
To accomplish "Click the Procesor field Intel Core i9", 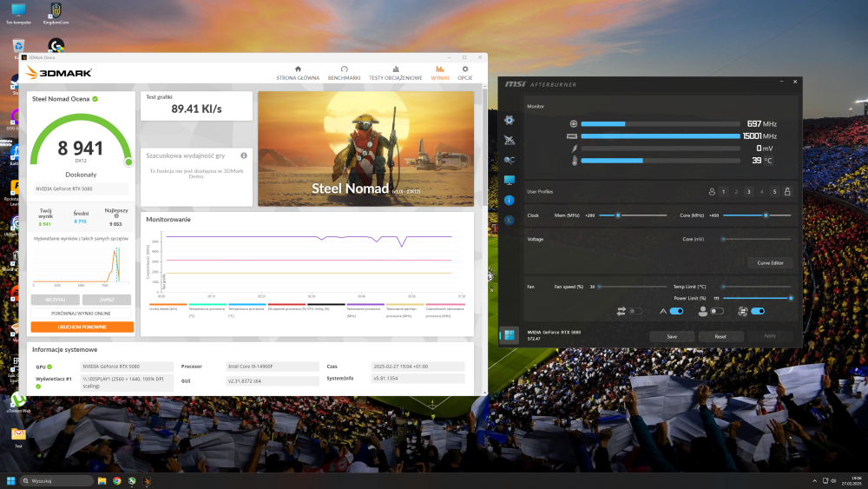I will pyautogui.click(x=273, y=367).
